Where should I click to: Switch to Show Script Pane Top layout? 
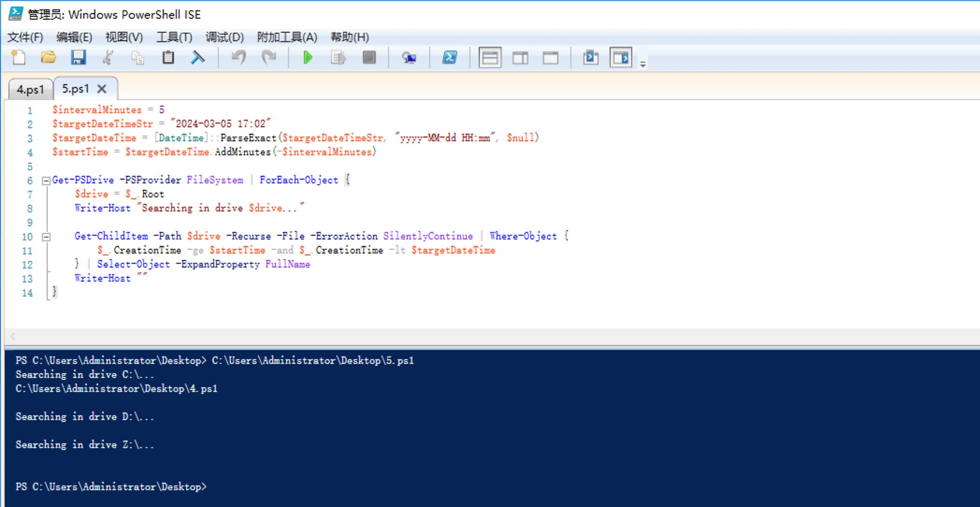coord(490,58)
